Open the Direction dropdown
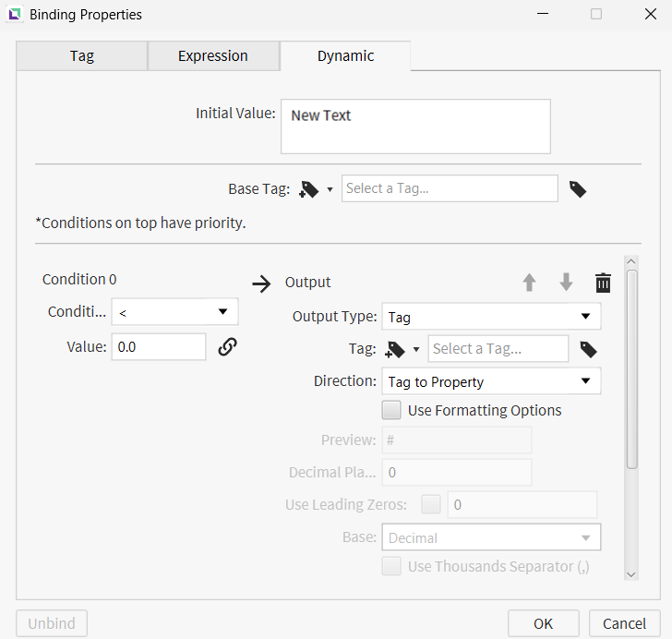 coord(491,380)
